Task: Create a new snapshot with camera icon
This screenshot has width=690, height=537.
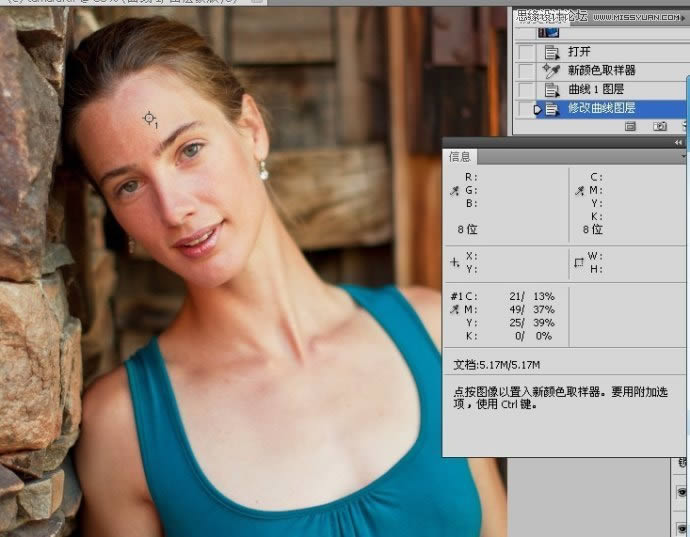Action: pyautogui.click(x=660, y=127)
